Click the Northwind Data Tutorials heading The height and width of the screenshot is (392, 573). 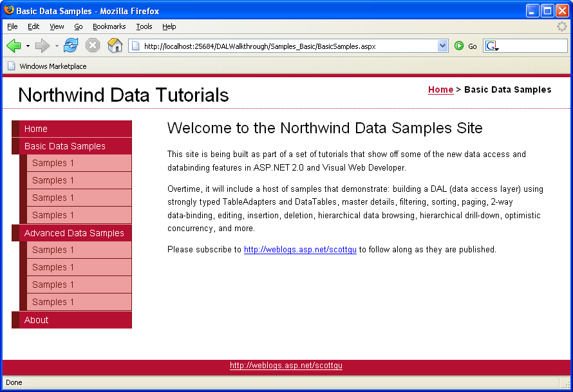[124, 95]
